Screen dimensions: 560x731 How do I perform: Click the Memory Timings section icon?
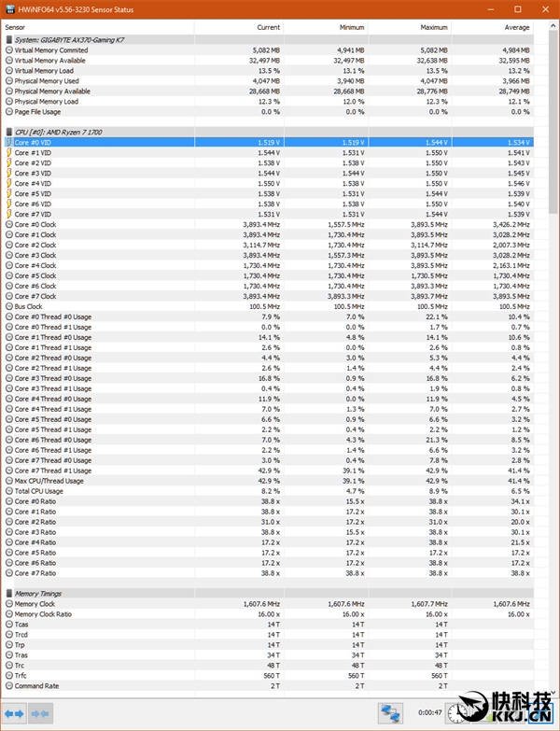[x=8, y=594]
